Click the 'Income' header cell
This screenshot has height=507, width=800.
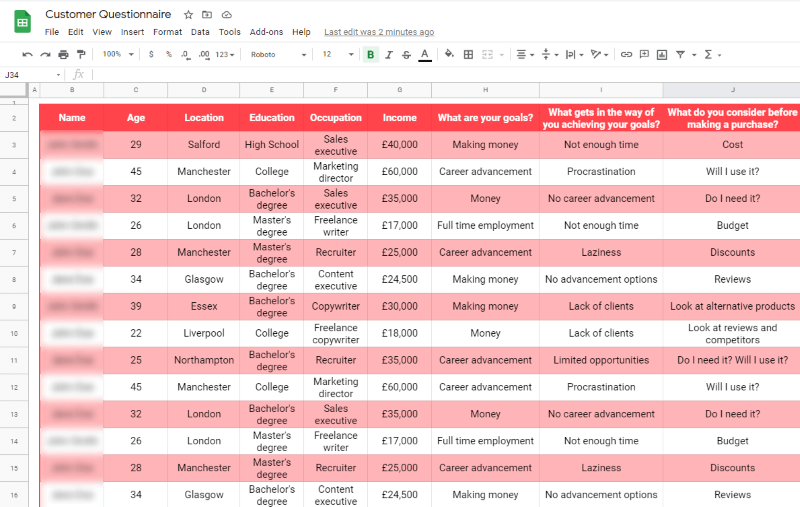(x=399, y=118)
